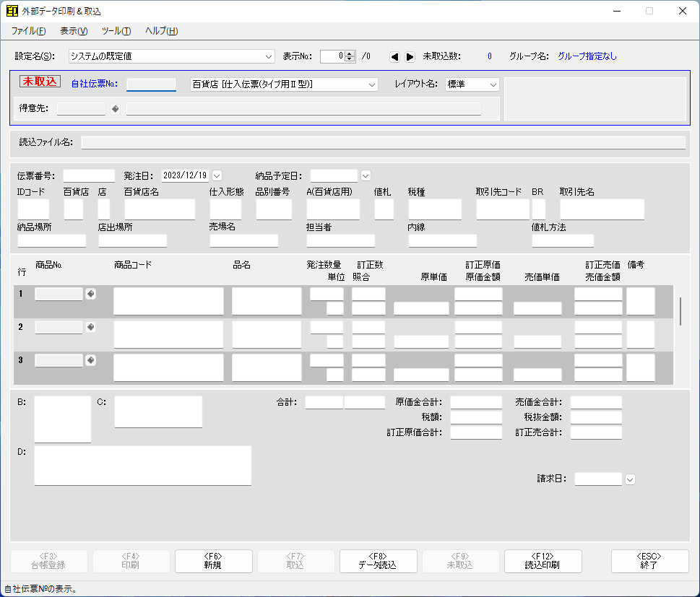Screen dimensions: 700x597
Task: Click row 3 品名 field
Action: click(x=267, y=367)
